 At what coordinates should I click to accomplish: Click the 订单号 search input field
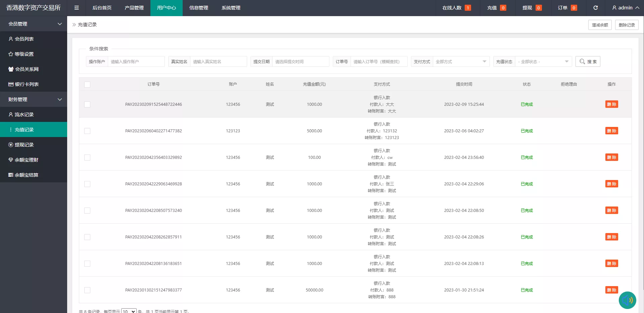tap(378, 62)
